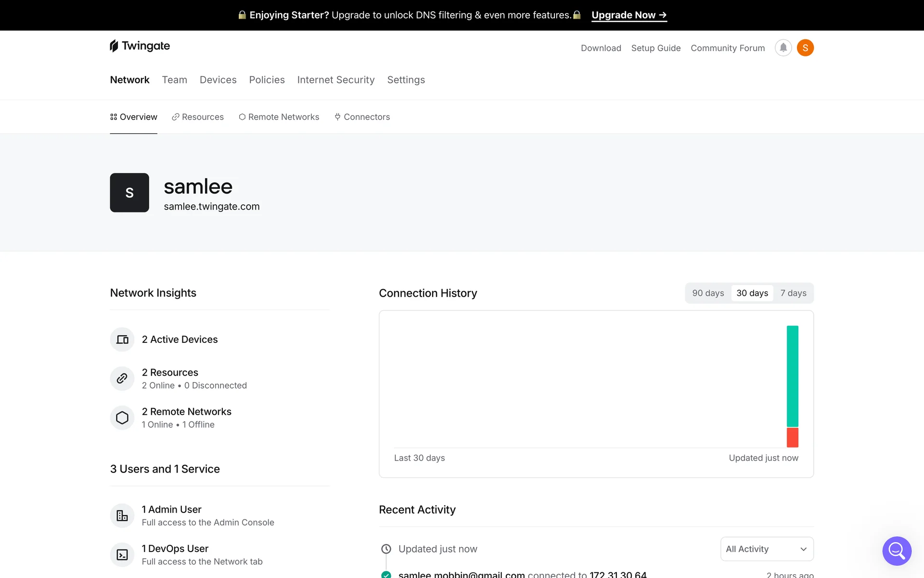This screenshot has width=924, height=578.
Task: Open the Remote Networks sub-tab
Action: (279, 117)
